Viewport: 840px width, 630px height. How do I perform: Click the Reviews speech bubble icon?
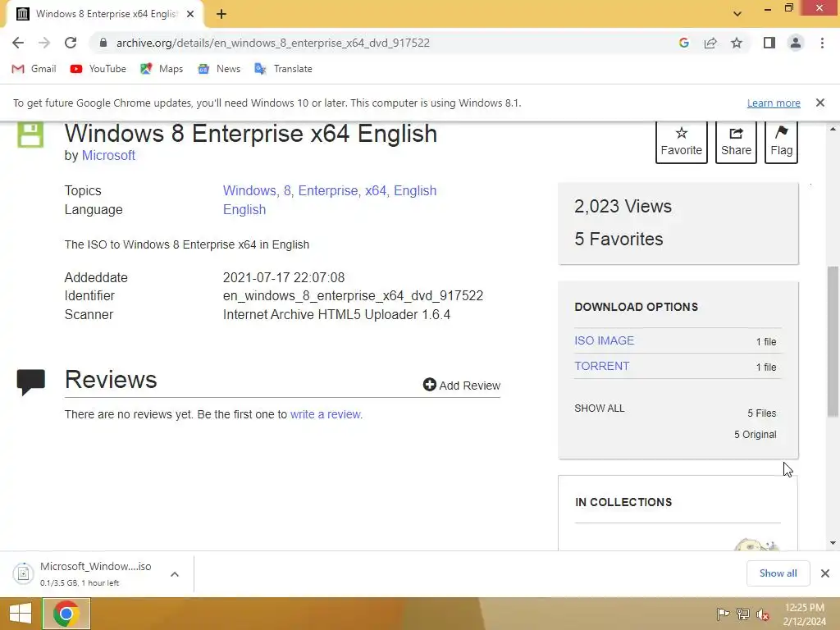point(30,382)
